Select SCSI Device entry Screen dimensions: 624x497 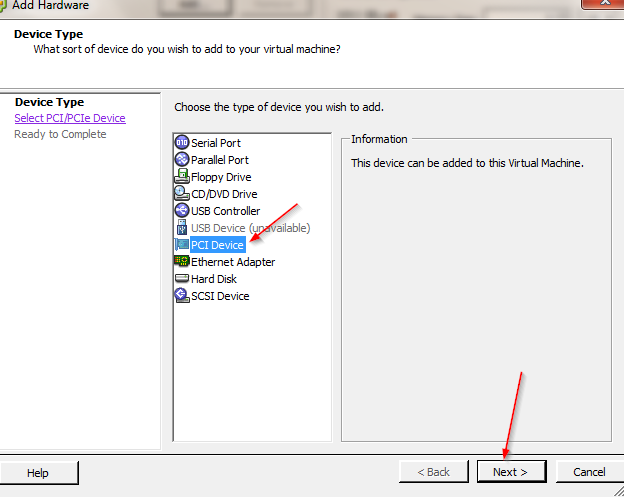(220, 296)
